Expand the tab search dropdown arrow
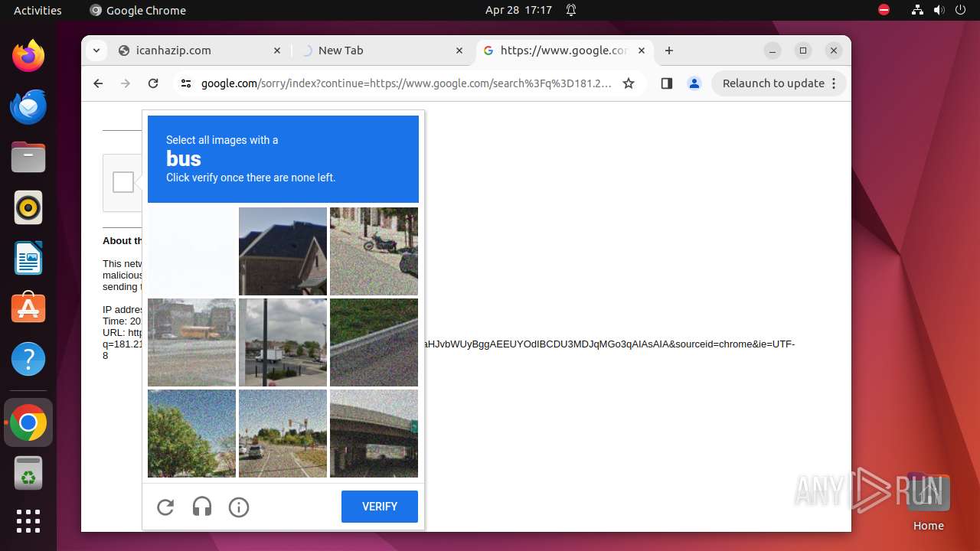The height and width of the screenshot is (551, 980). point(96,51)
